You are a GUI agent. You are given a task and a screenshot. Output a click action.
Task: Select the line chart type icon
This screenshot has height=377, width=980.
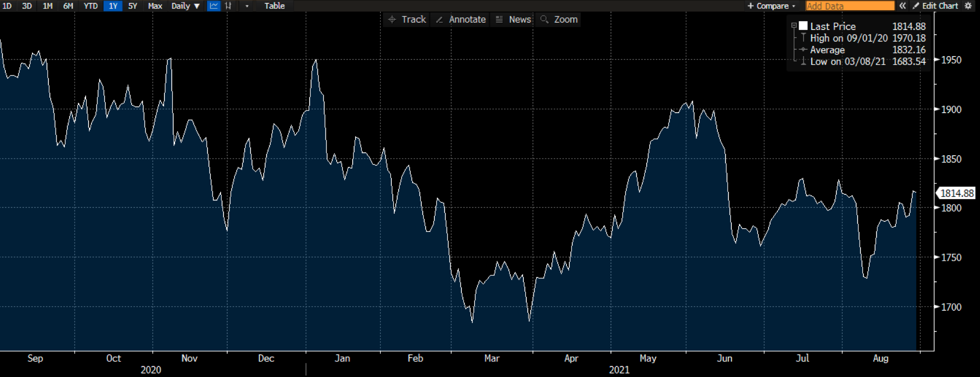tap(213, 6)
